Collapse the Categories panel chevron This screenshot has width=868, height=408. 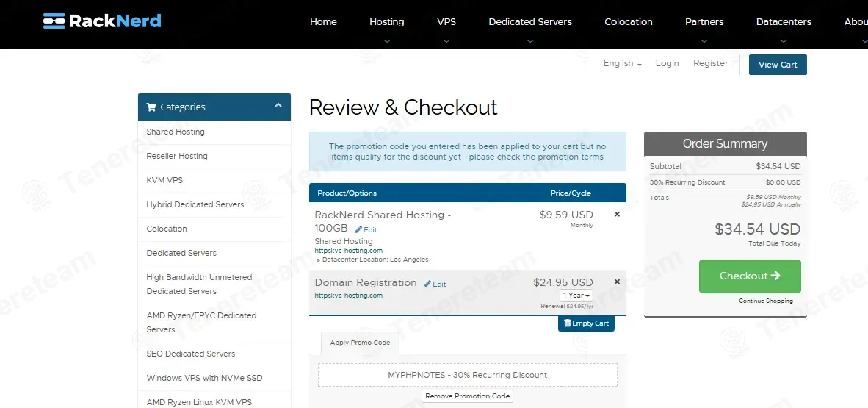(278, 105)
